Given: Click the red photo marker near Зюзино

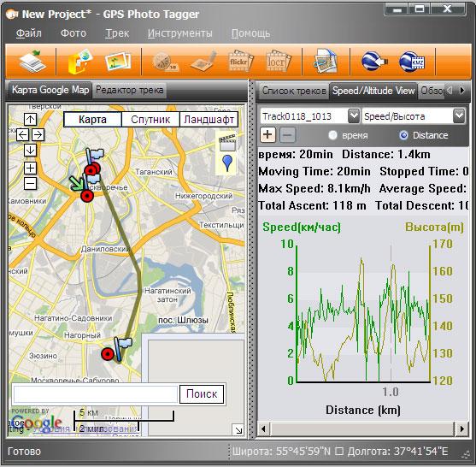Looking at the screenshot, I should click(107, 354).
